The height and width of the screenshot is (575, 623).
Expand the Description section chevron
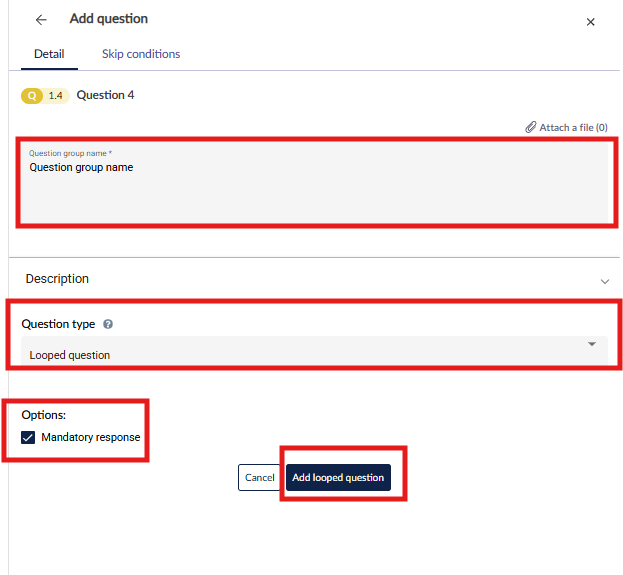coord(604,281)
